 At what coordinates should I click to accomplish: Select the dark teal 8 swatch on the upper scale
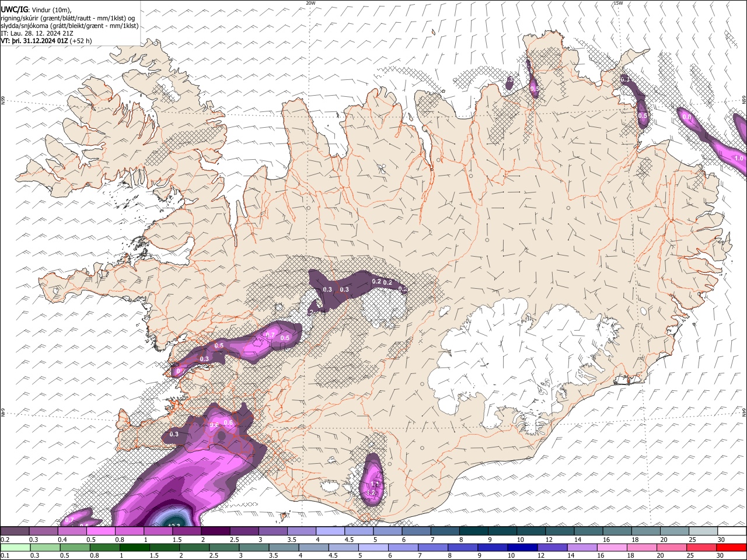(473, 531)
